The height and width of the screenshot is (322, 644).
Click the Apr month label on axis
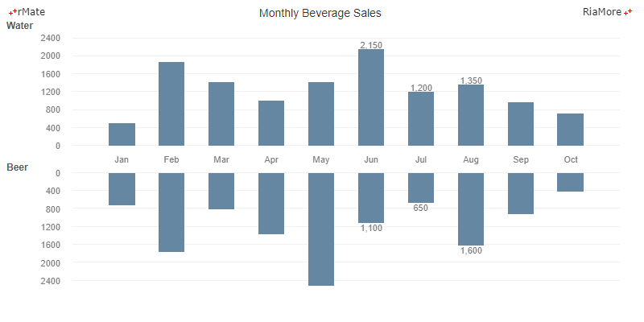(x=271, y=159)
